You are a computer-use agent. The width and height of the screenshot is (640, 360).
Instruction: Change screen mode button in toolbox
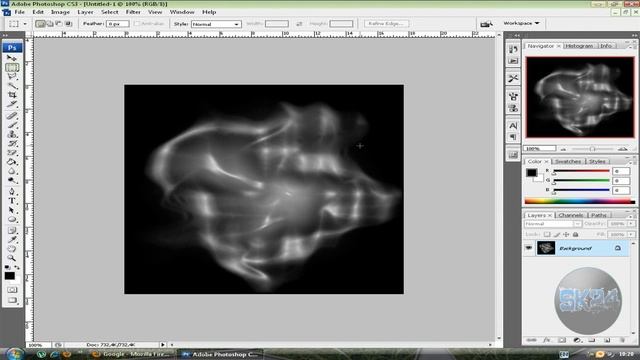12,300
